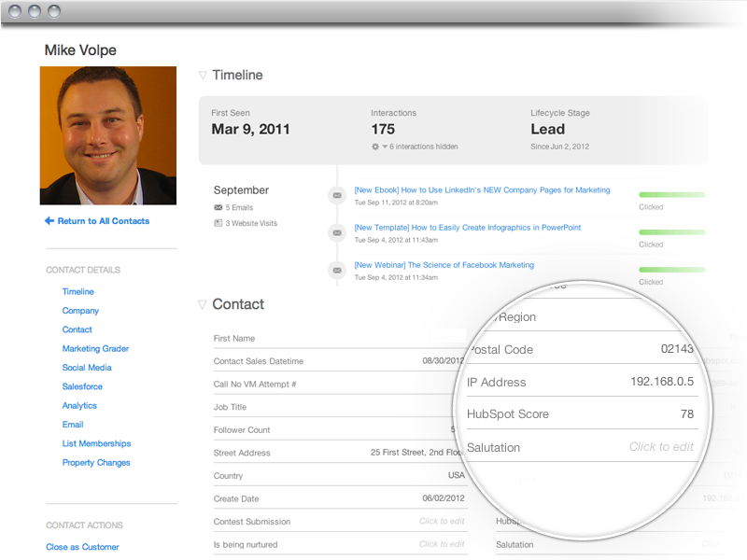Open dropdown arrow beside 6 interactions hidden
This screenshot has width=747, height=560.
pos(385,147)
